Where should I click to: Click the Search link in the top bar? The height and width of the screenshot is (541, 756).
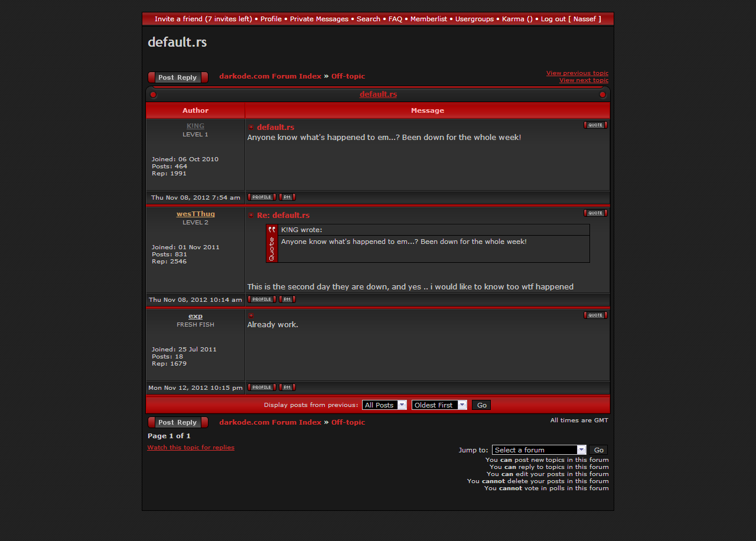click(368, 19)
